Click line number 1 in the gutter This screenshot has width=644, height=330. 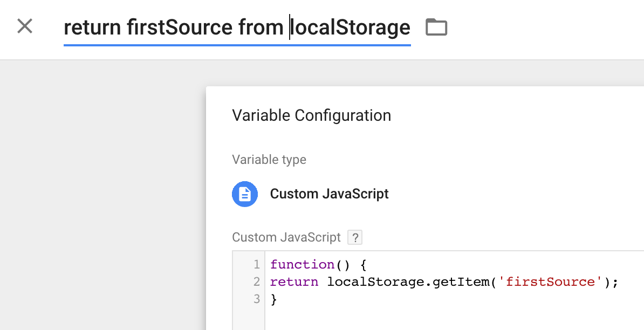[257, 264]
